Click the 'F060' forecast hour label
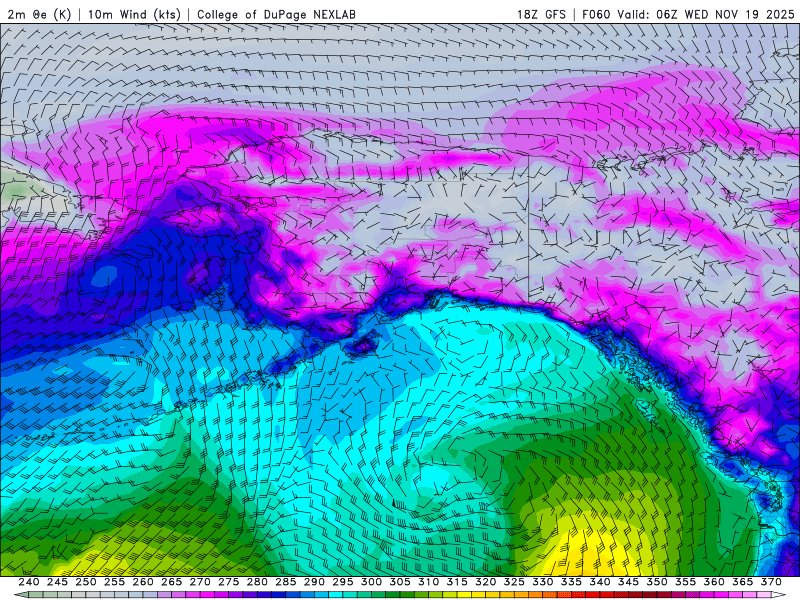 [x=596, y=14]
